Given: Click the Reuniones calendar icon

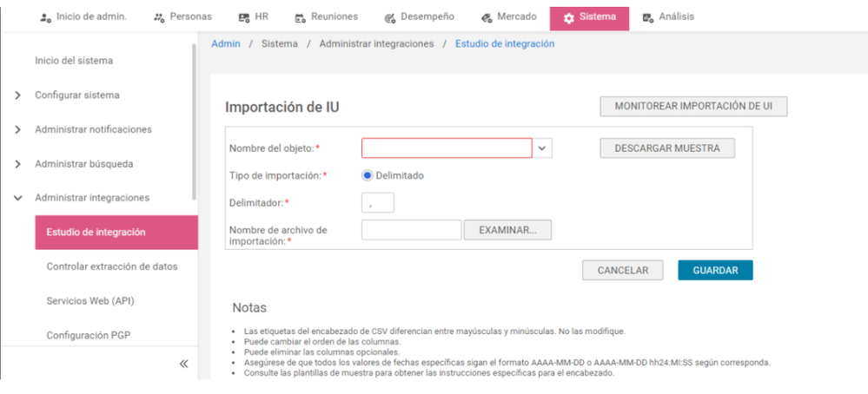Looking at the screenshot, I should (300, 17).
